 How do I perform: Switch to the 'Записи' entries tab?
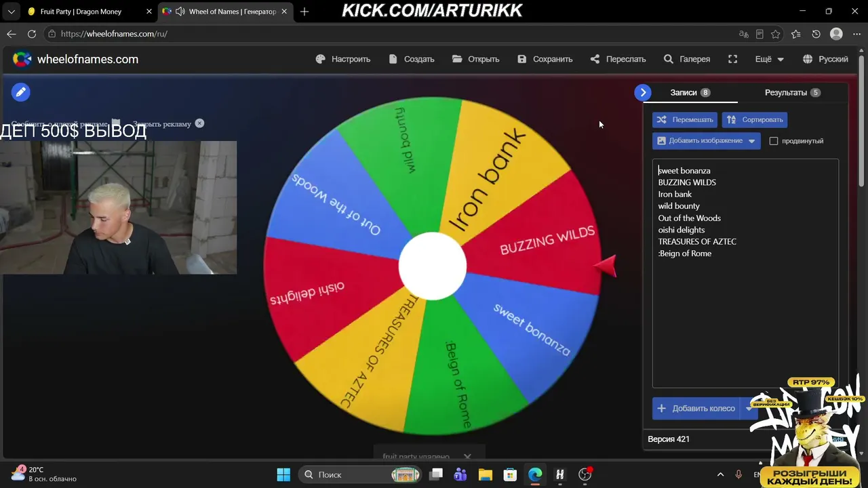pyautogui.click(x=690, y=92)
